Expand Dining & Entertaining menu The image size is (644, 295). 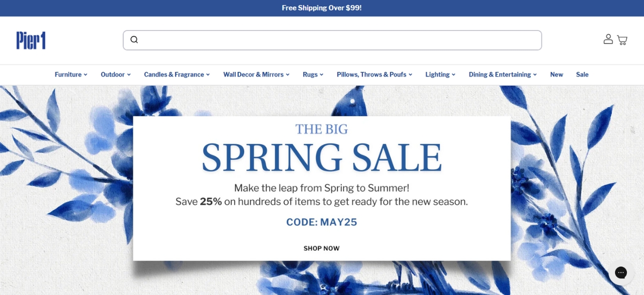coord(503,74)
